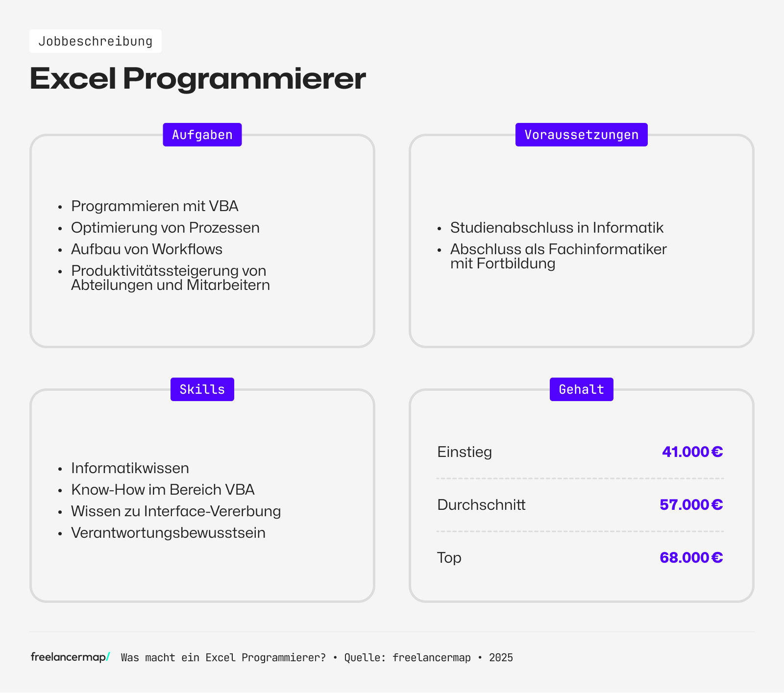Click Wissen zu Interface-Vererbung item
Viewport: 784px width, 693px height.
pos(176,511)
